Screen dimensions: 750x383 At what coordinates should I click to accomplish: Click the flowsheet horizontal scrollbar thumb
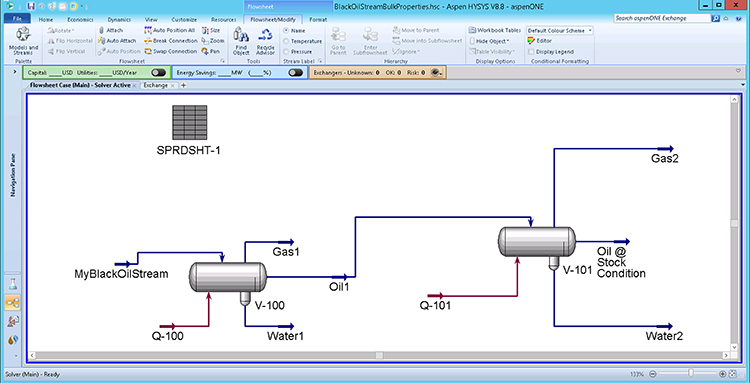[x=379, y=355]
